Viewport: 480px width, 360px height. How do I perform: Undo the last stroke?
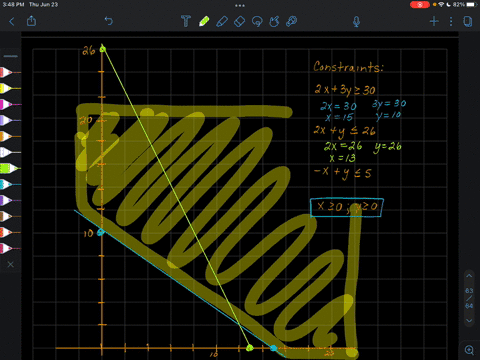coord(109,21)
